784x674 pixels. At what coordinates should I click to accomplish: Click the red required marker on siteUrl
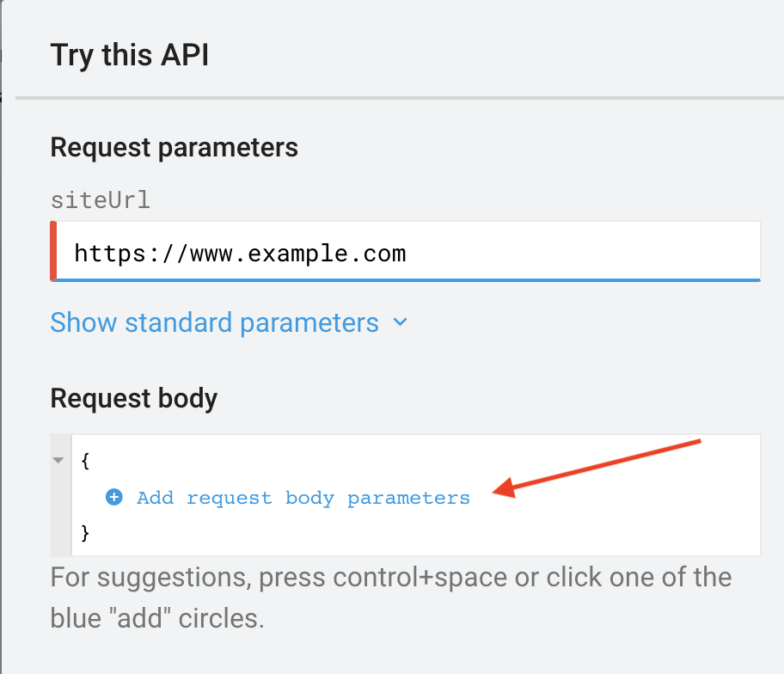coord(53,251)
